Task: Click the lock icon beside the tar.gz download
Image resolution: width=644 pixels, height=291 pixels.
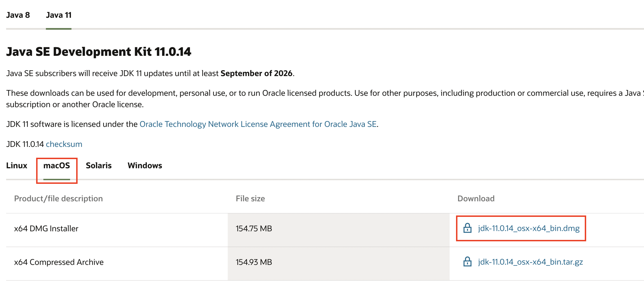Action: tap(467, 262)
